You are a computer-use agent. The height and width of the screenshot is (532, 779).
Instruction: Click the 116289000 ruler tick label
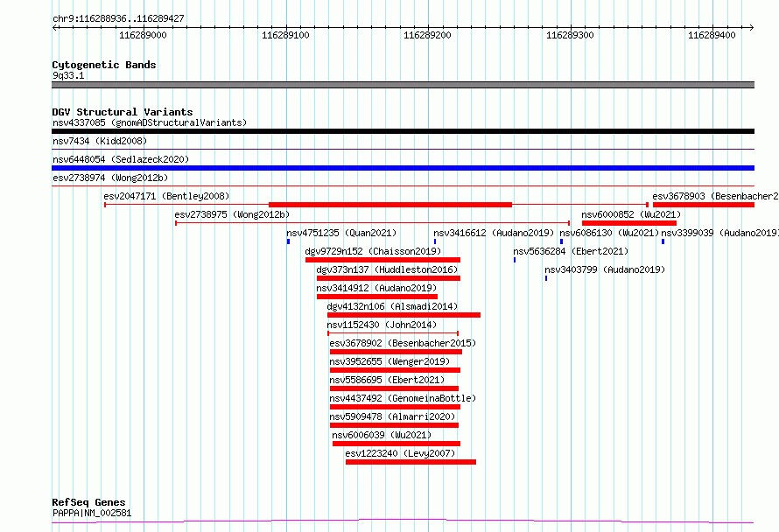pos(143,35)
